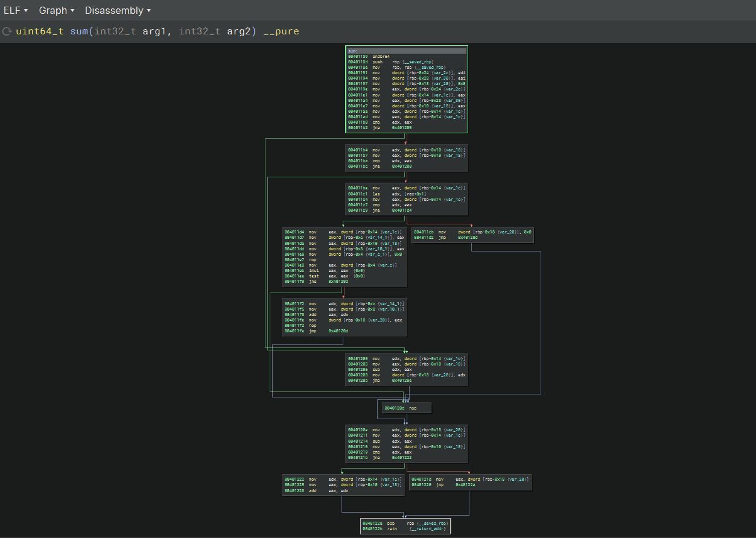Click arg2 in the function signature
Screen dimensions: 756x538
click(238, 31)
